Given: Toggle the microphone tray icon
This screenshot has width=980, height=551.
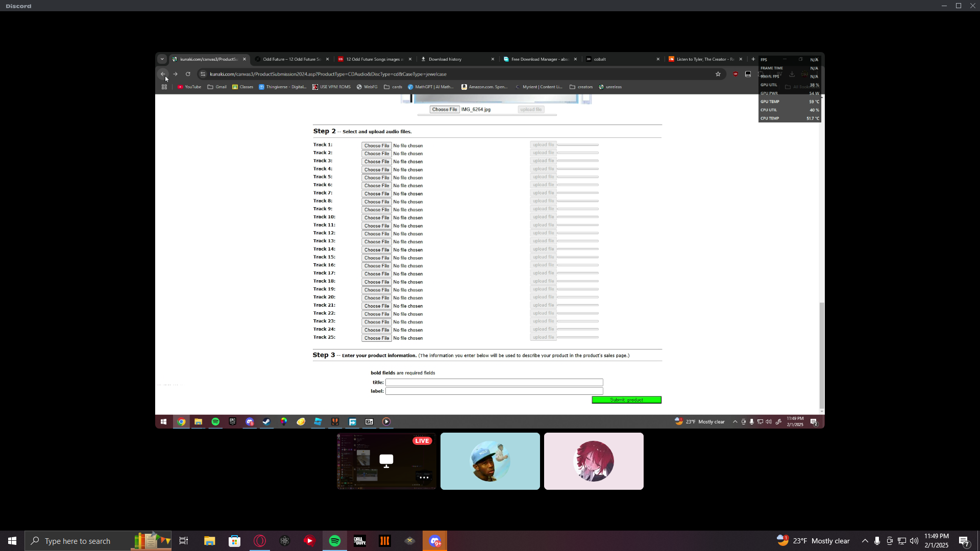Looking at the screenshot, I should pos(877,541).
